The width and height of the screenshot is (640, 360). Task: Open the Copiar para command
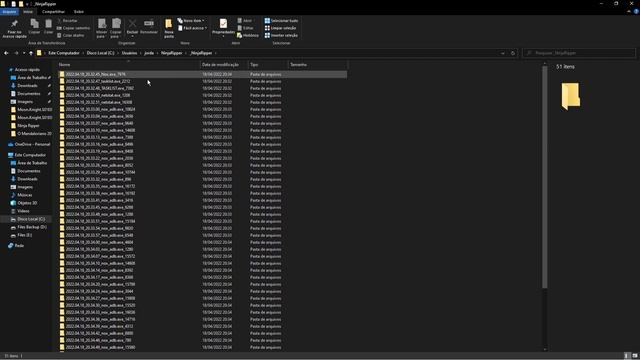tap(116, 28)
